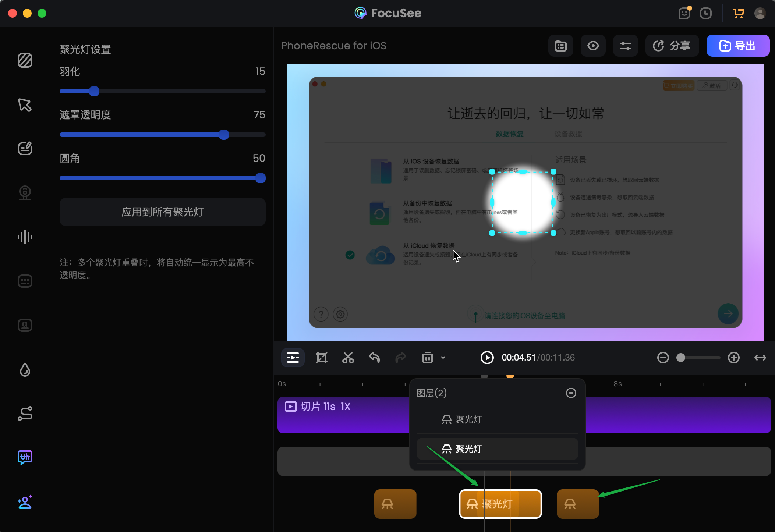Image resolution: width=775 pixels, height=532 pixels.
Task: Zoom out the timeline with minus
Action: (663, 358)
